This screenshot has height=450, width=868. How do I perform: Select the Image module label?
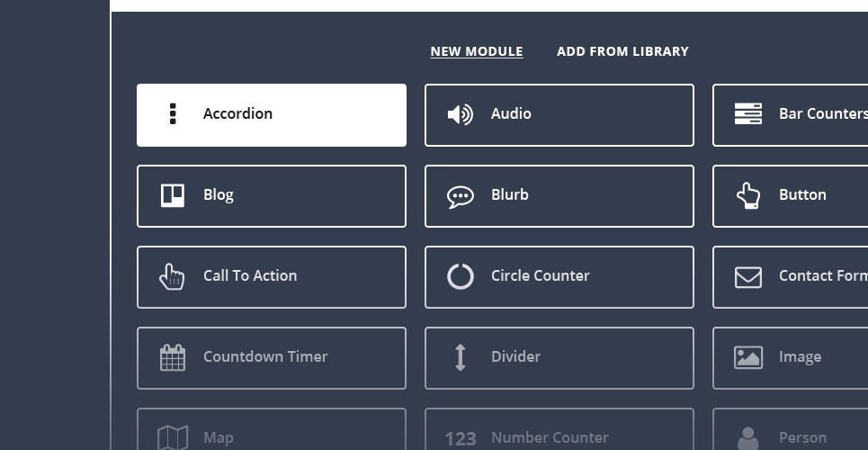click(800, 357)
